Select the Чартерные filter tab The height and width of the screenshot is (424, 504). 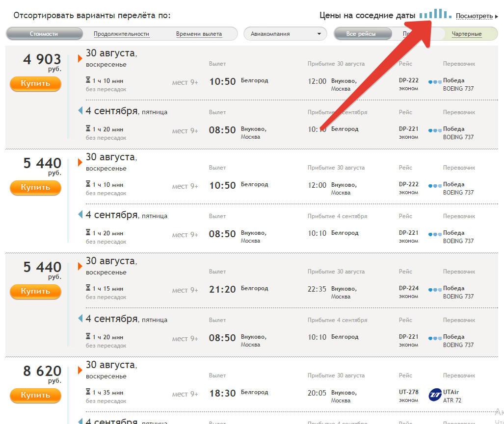[468, 34]
